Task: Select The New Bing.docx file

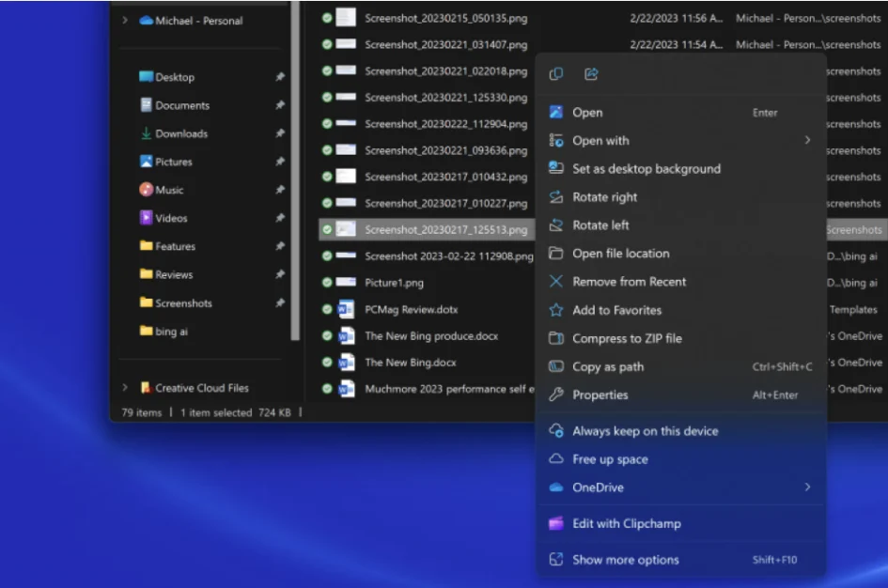Action: pos(411,363)
